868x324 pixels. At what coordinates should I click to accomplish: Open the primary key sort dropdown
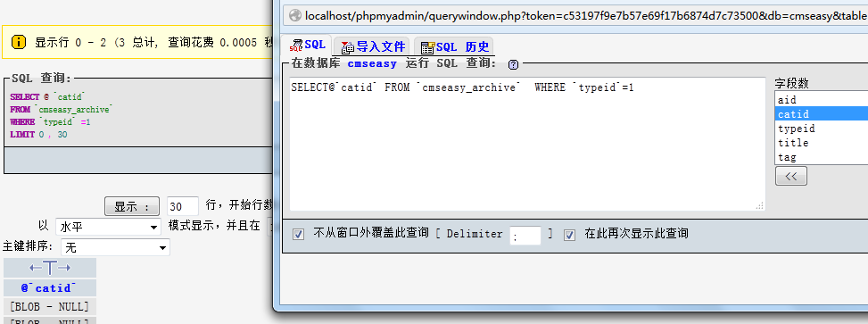tap(115, 247)
